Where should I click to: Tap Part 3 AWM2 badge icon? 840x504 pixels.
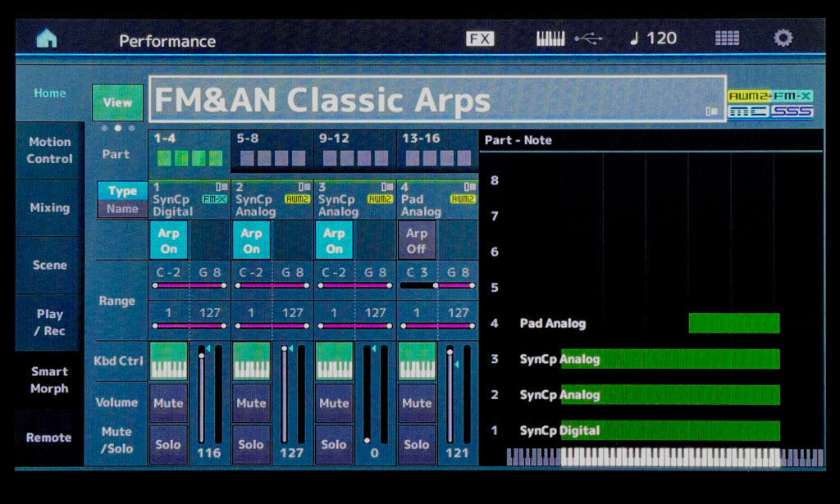(x=380, y=199)
